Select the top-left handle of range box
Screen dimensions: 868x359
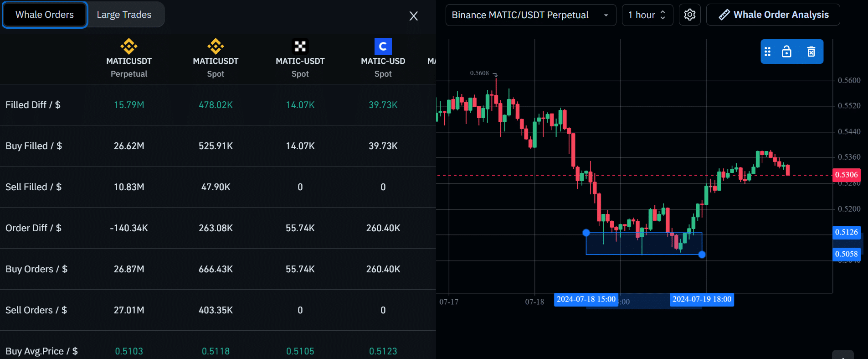586,233
